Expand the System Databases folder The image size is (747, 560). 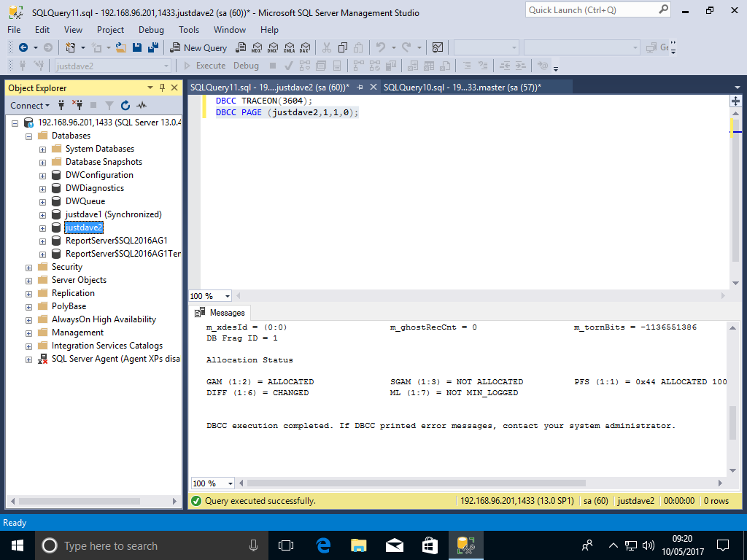pyautogui.click(x=43, y=149)
